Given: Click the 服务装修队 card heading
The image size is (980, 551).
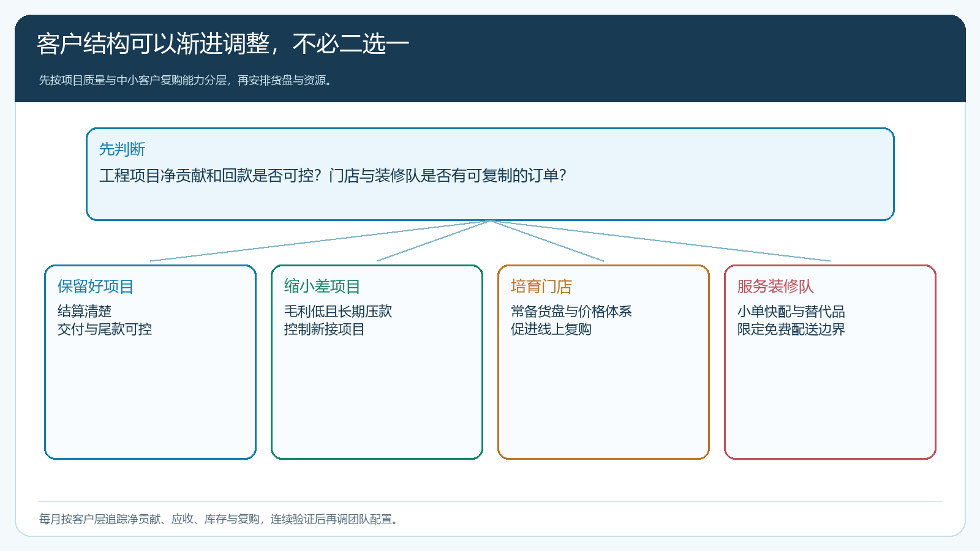Looking at the screenshot, I should [x=775, y=287].
